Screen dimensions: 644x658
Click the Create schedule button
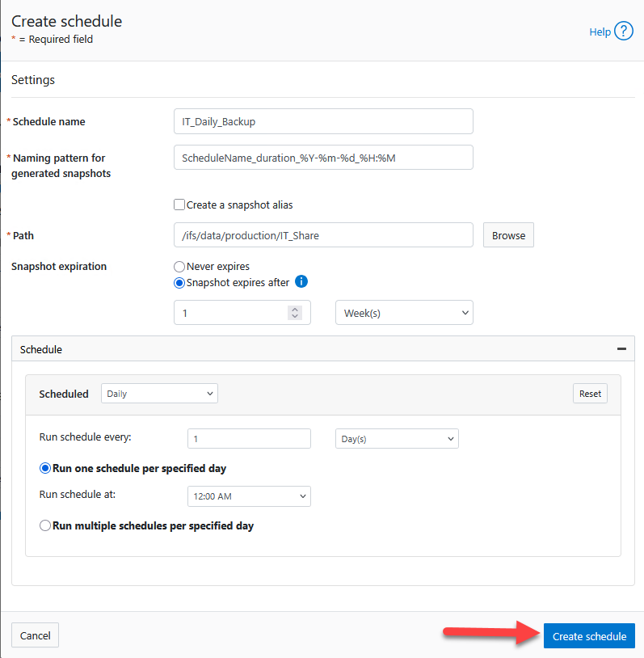click(589, 635)
